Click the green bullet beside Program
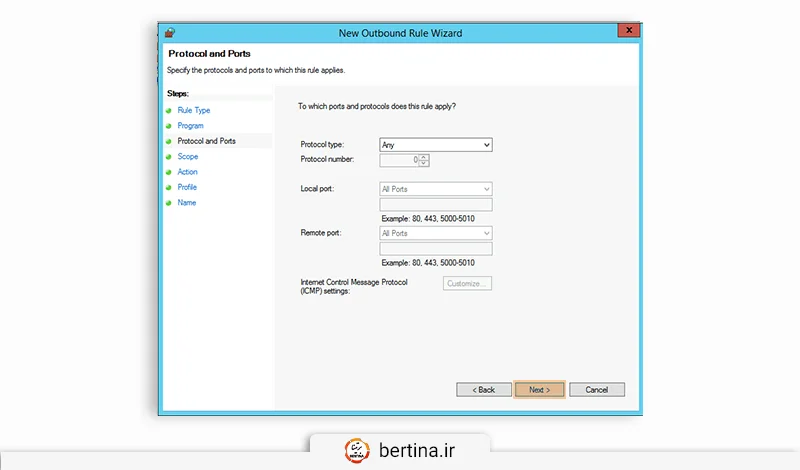The height and width of the screenshot is (470, 800). [169, 126]
